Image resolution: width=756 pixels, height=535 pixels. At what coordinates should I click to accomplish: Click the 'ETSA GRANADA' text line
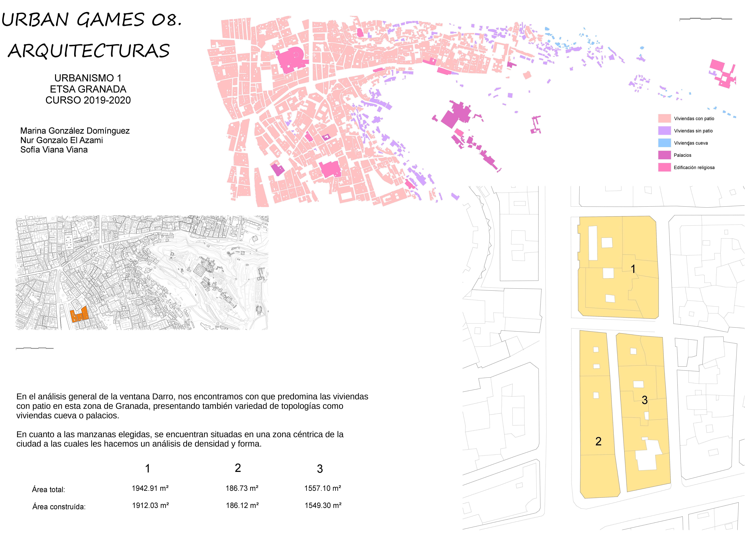click(x=88, y=89)
